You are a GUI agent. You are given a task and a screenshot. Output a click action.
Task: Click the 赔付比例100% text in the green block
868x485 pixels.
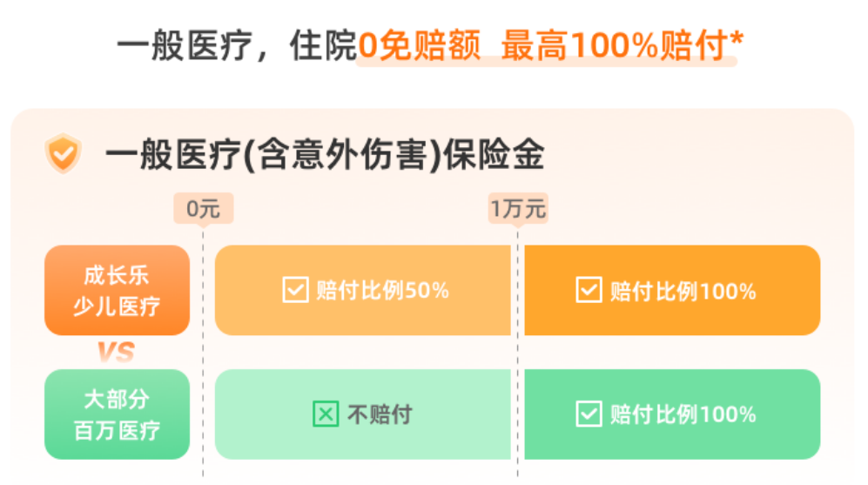tap(683, 415)
